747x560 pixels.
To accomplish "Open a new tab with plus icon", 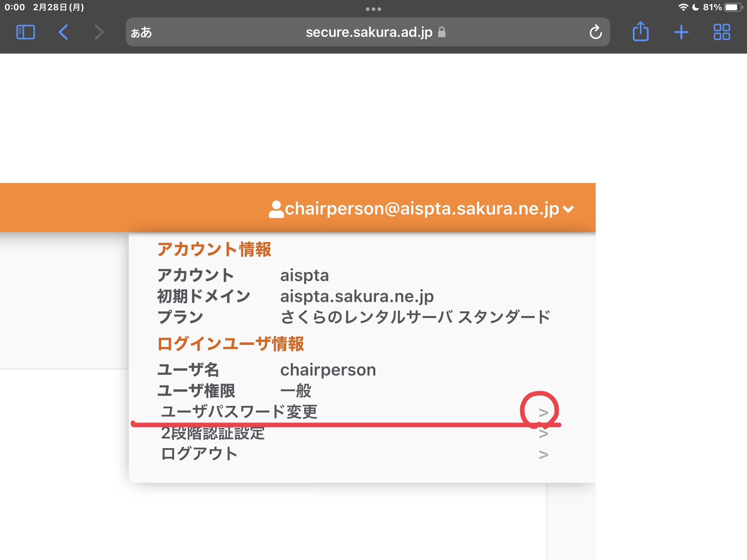I will [681, 32].
